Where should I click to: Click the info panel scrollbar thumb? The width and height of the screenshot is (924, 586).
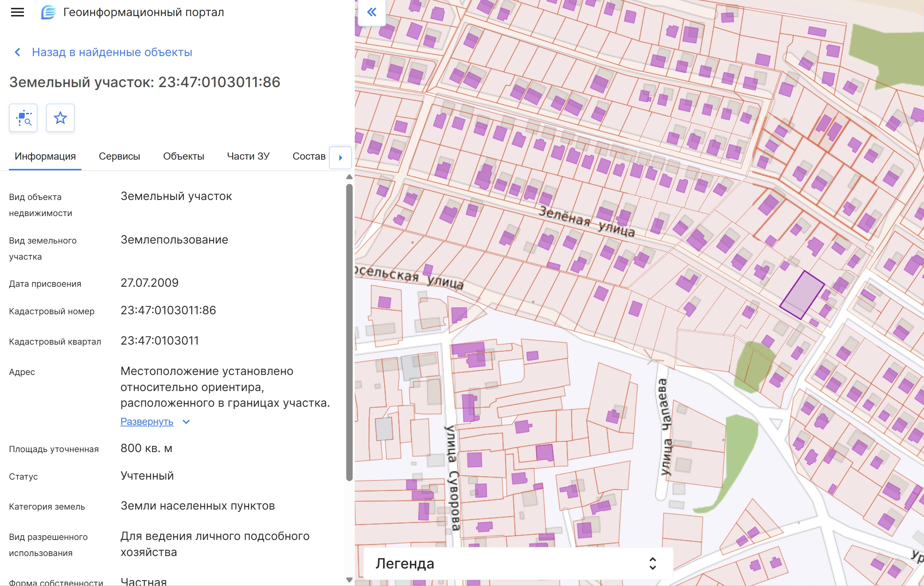pyautogui.click(x=349, y=332)
